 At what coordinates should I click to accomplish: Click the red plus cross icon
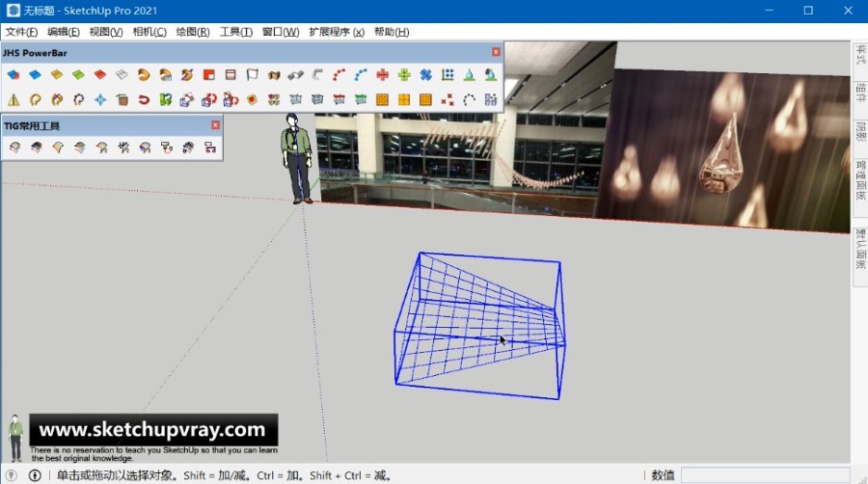(x=382, y=74)
